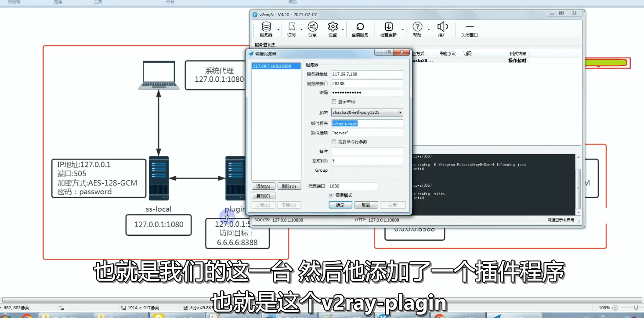Click the v2rayN log panel vertical scrollbar
The height and width of the screenshot is (318, 644).
point(578,184)
